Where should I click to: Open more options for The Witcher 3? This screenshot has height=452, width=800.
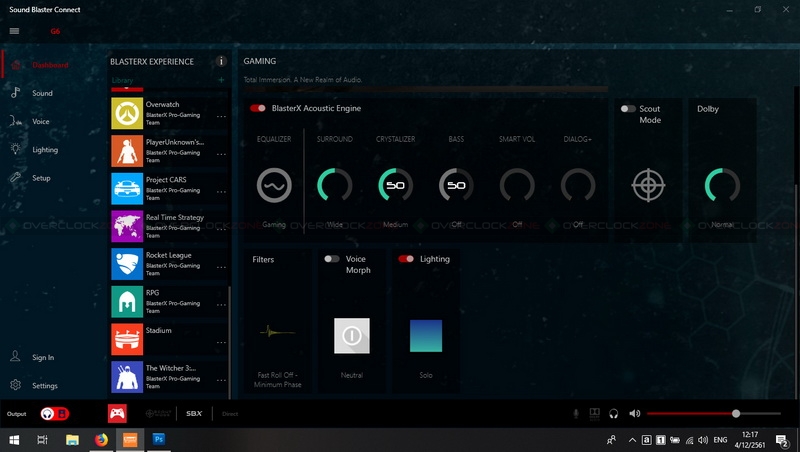(x=221, y=380)
